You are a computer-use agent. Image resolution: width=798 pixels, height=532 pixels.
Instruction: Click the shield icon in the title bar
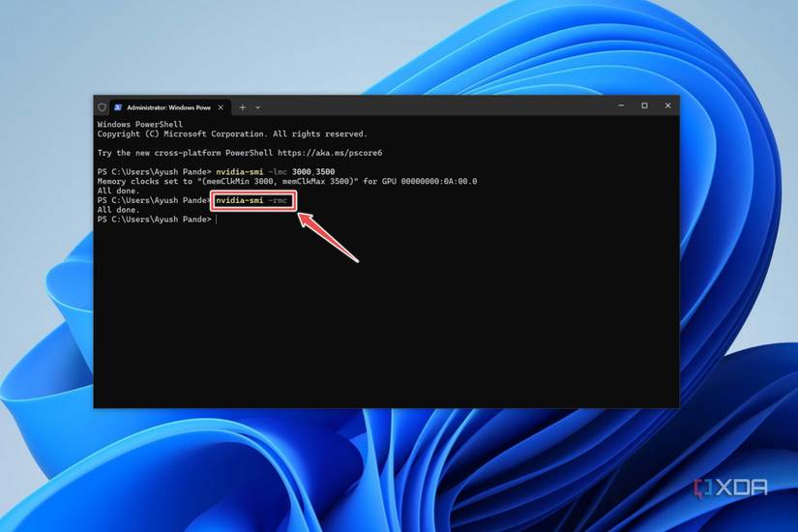click(x=102, y=107)
